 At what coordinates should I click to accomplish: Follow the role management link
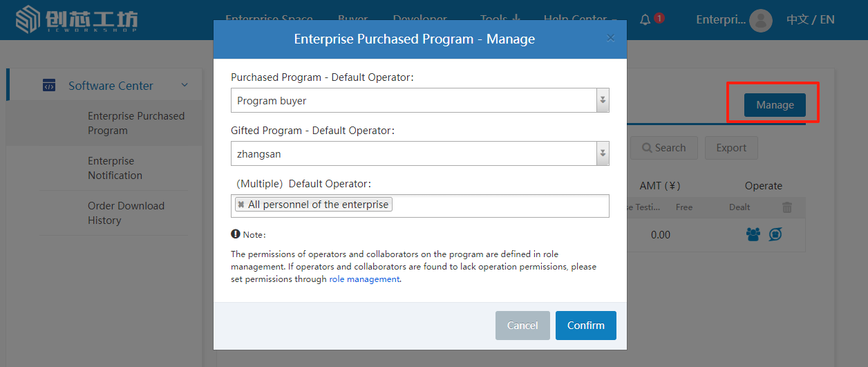(x=364, y=279)
